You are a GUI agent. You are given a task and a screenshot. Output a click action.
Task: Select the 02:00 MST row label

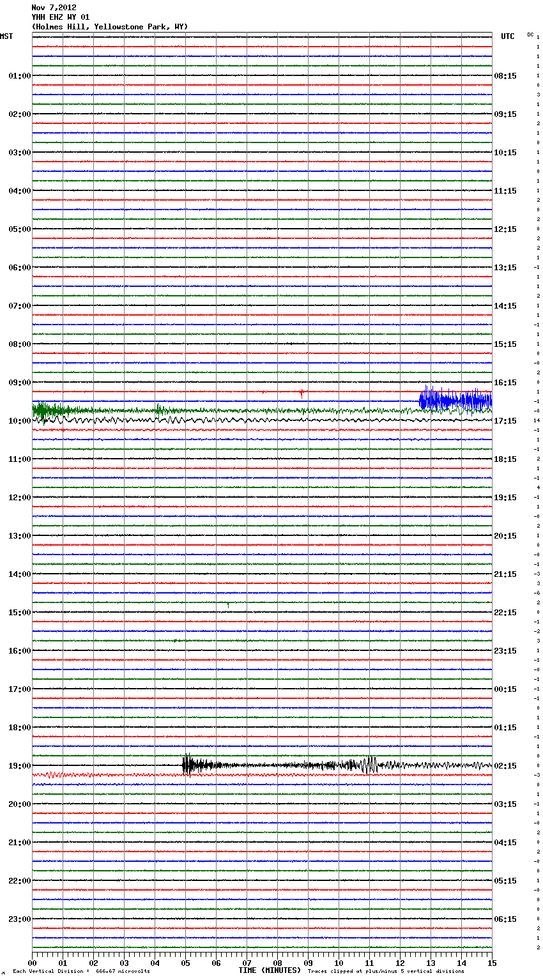(x=20, y=114)
